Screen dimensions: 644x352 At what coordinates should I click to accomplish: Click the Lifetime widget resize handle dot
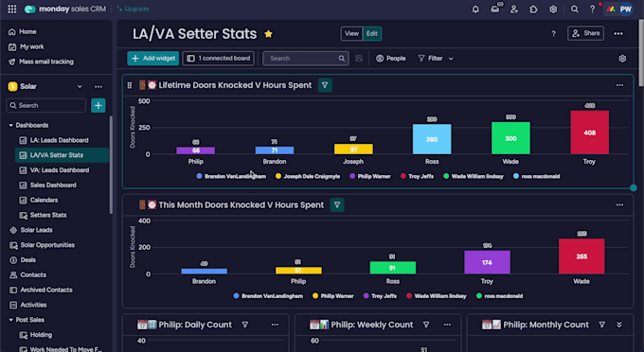634,188
